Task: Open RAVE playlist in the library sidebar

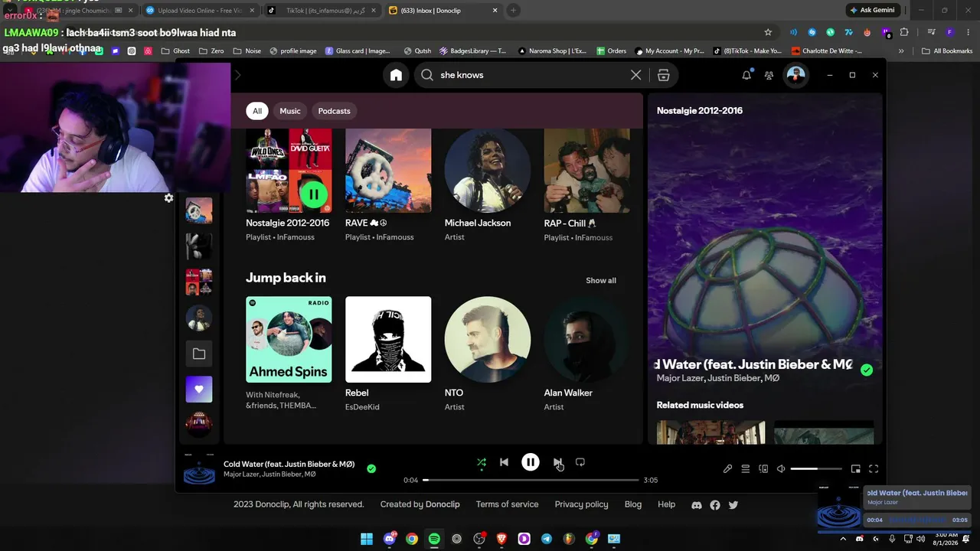Action: point(199,210)
